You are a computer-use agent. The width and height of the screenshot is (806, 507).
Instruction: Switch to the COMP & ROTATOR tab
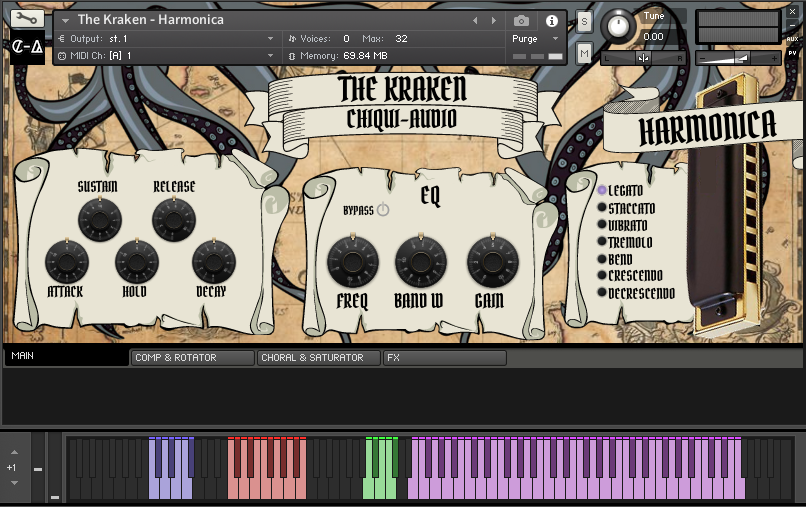click(x=192, y=357)
